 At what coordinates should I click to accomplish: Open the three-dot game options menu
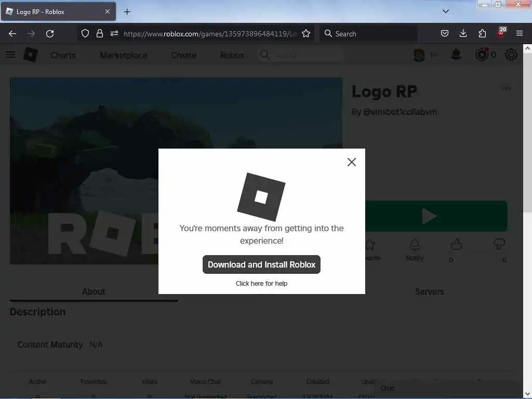click(x=506, y=88)
